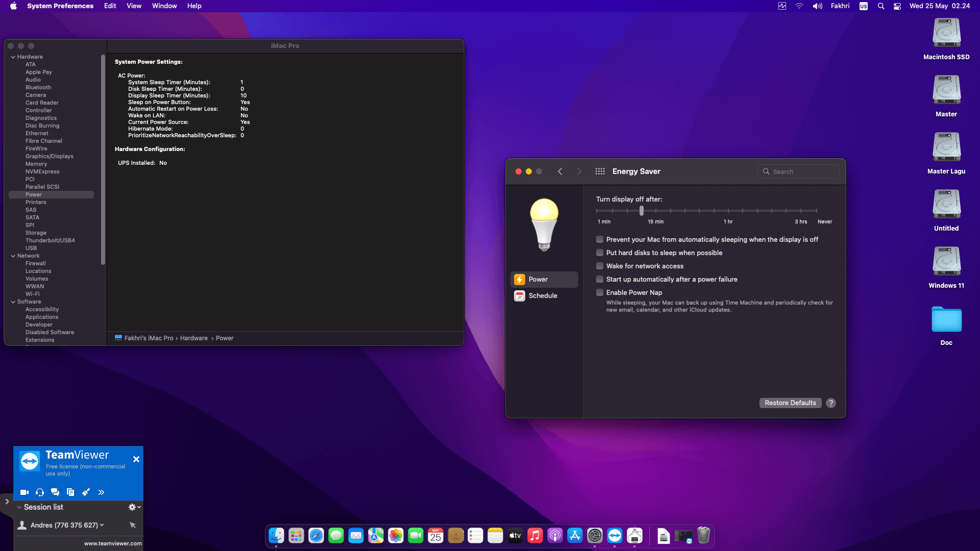Open the www.teamviewer.com link
Viewport: 980px width, 551px height.
click(113, 543)
